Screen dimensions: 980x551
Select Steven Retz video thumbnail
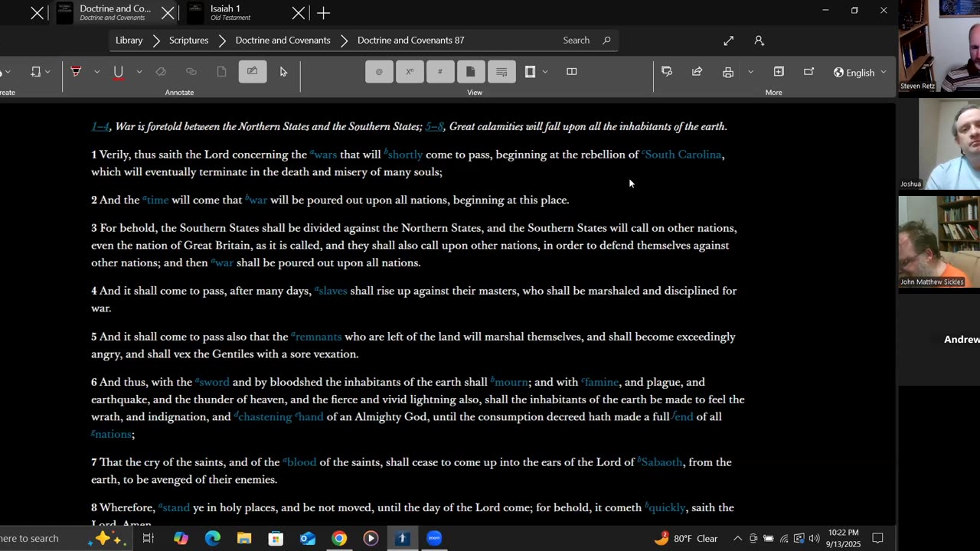point(939,46)
